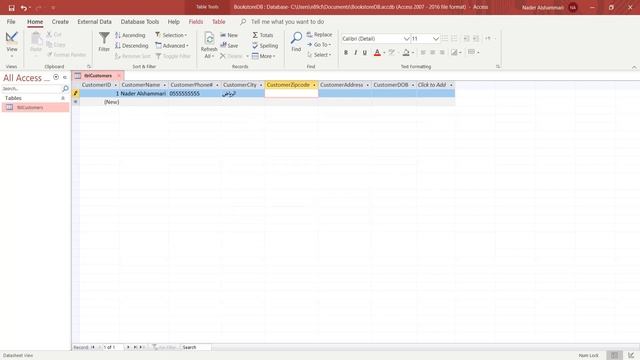This screenshot has height=360, width=640.
Task: Click the record navigator Search box
Action: (x=196, y=347)
